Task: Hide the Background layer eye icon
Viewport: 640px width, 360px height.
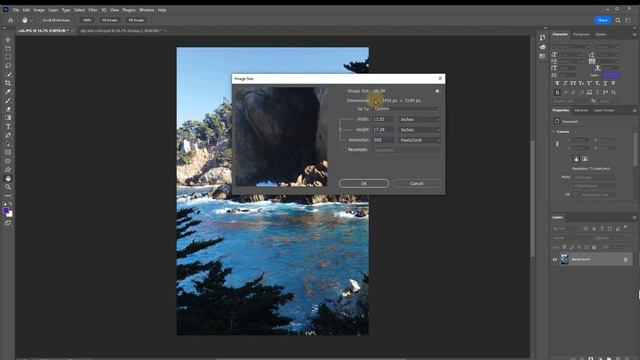Action: tap(555, 259)
